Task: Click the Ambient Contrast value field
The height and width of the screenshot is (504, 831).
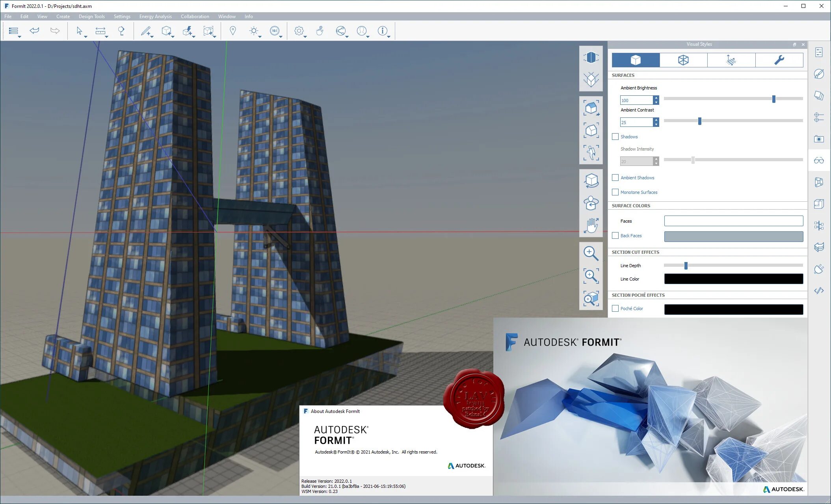Action: pyautogui.click(x=636, y=123)
